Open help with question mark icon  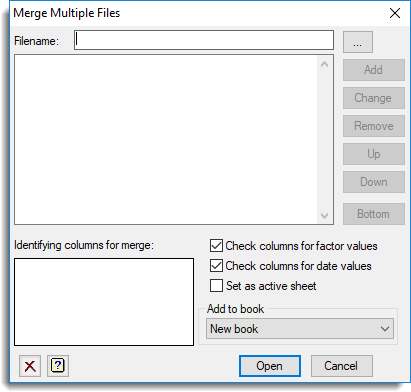pos(58,366)
